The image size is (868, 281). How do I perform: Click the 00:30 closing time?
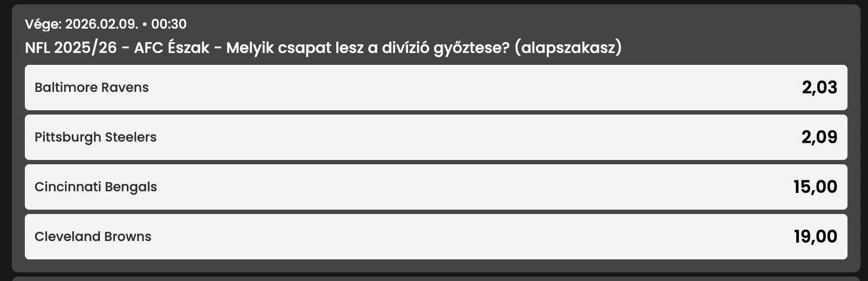pos(169,24)
